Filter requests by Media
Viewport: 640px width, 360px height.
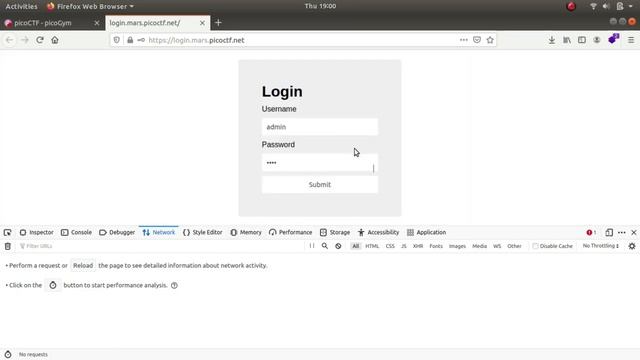pyautogui.click(x=479, y=246)
